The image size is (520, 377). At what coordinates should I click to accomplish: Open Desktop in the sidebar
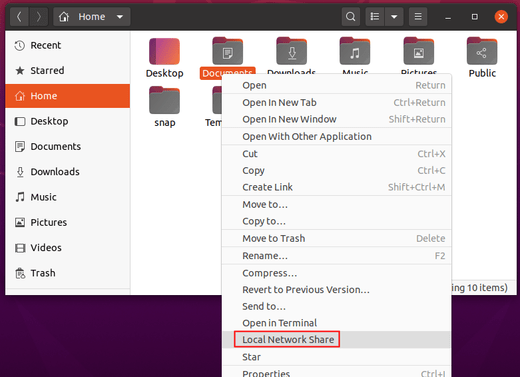(68, 121)
